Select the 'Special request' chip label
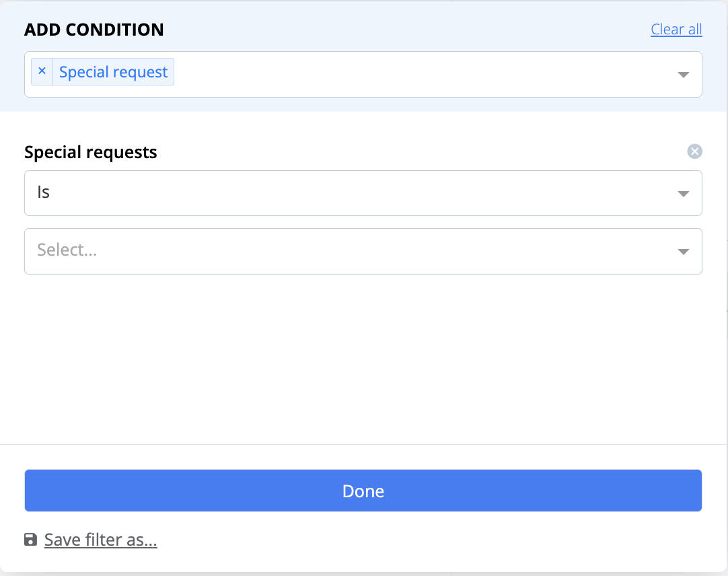728x576 pixels. coord(113,72)
